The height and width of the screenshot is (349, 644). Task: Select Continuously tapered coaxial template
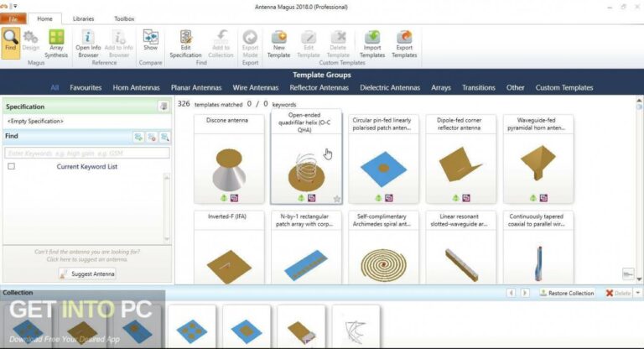pos(538,247)
